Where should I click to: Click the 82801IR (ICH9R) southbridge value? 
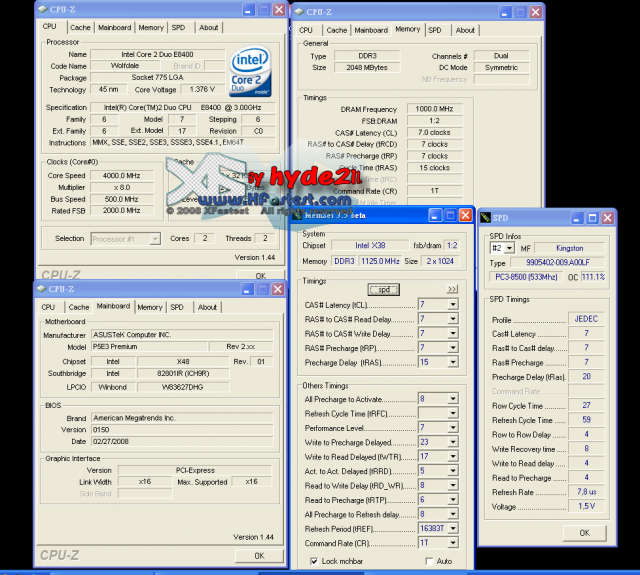click(x=183, y=373)
